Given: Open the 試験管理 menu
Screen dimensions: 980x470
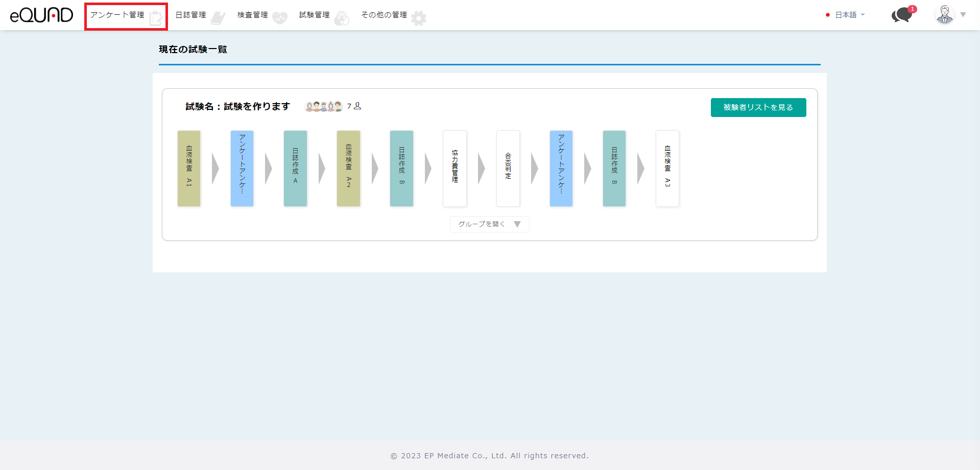Looking at the screenshot, I should [x=314, y=15].
